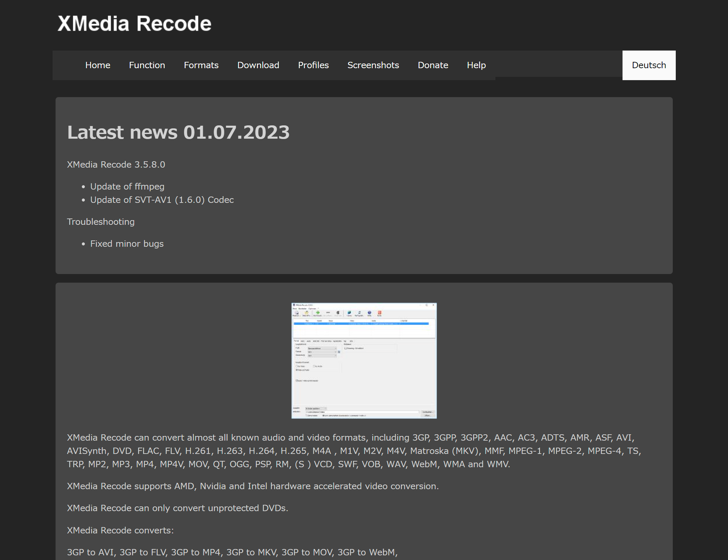Click the Donate link
The image size is (728, 560).
click(433, 65)
